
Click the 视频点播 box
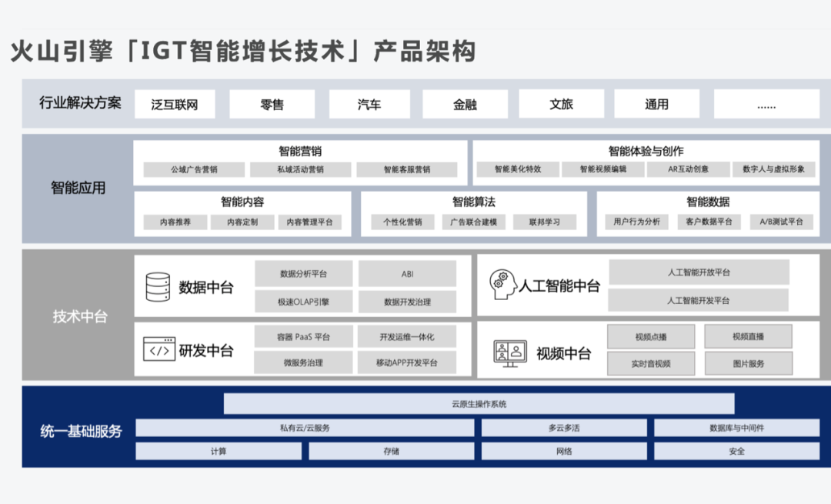651,336
